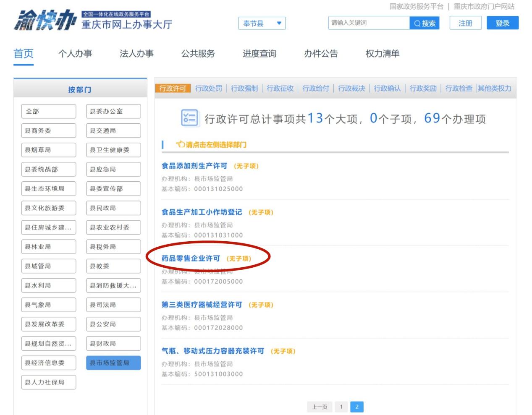Type in the 请输入关键词 search field
The width and height of the screenshot is (532, 415).
(x=369, y=23)
